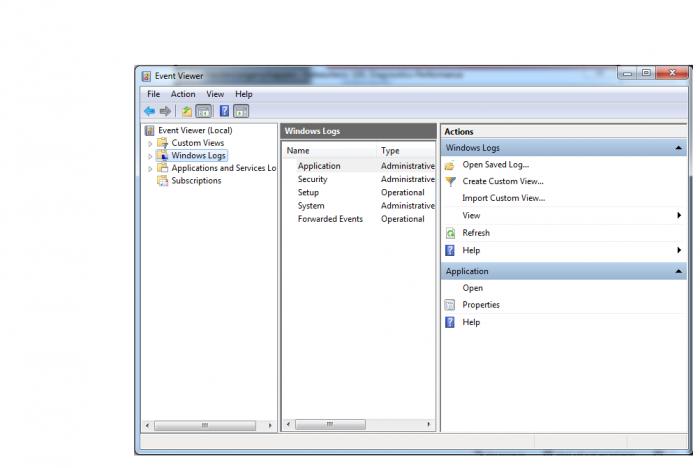The width and height of the screenshot is (700, 468).
Task: Collapse the Application actions section
Action: tap(678, 272)
